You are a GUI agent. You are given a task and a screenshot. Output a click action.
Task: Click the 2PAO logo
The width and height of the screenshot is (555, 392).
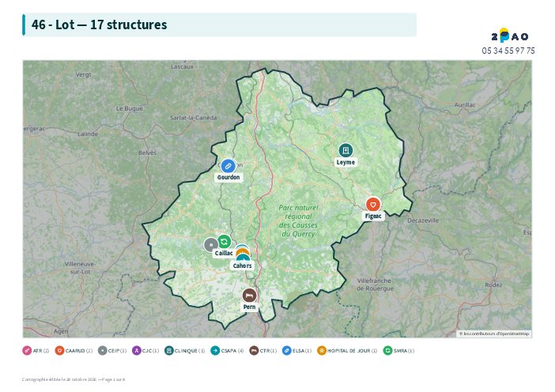(509, 36)
